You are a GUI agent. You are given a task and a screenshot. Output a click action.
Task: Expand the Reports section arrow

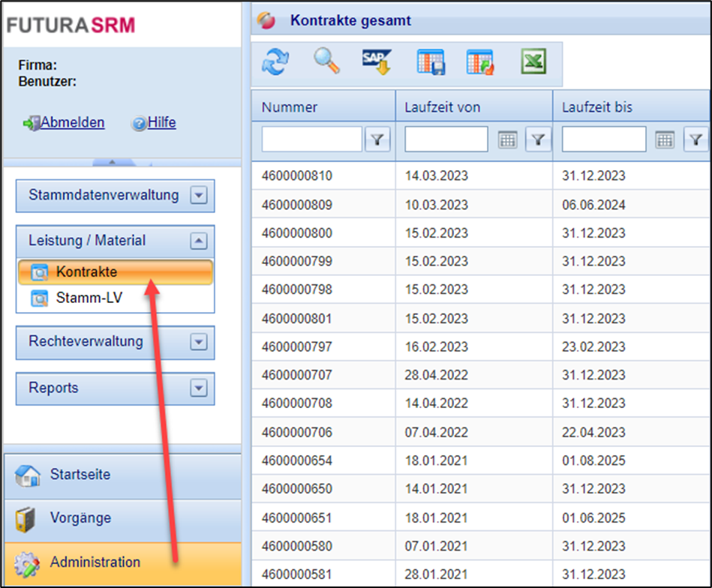point(198,388)
